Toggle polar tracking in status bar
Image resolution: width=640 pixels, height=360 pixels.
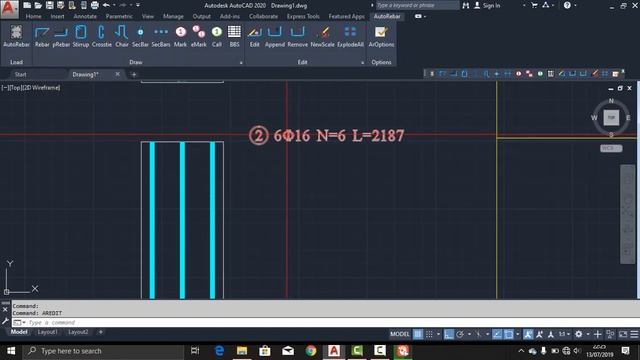460,334
